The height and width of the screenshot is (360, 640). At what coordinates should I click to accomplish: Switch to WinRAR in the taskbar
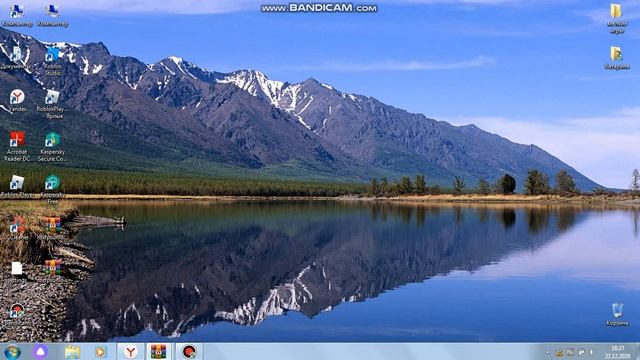[x=158, y=352]
